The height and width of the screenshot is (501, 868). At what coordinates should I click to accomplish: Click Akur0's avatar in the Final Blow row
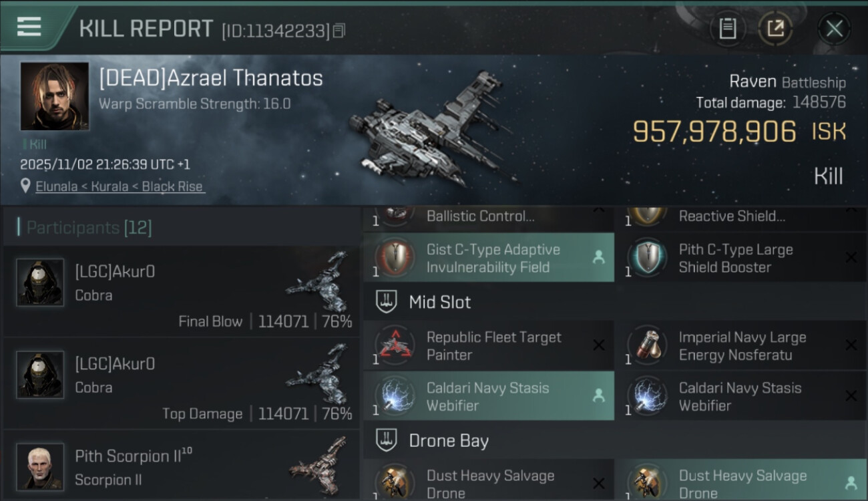tap(40, 283)
